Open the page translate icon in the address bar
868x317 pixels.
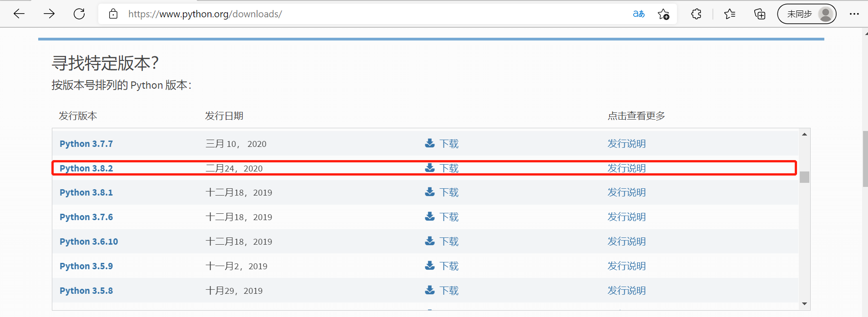(x=639, y=14)
